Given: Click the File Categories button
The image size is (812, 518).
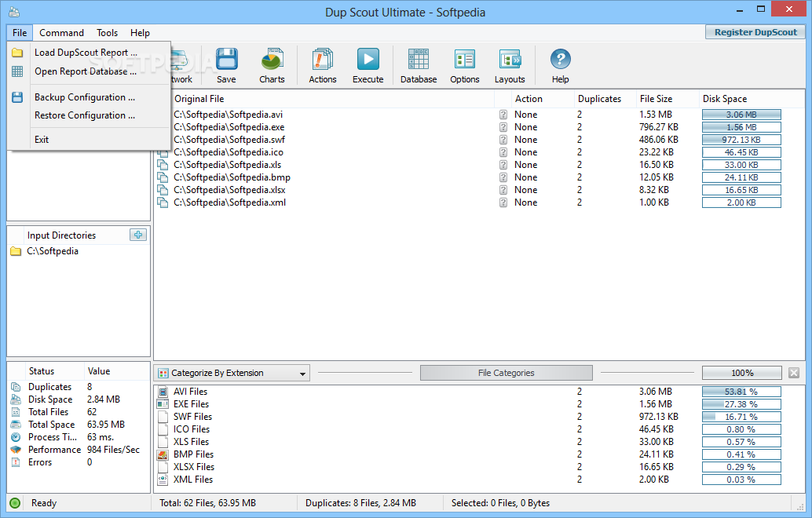Looking at the screenshot, I should 506,373.
